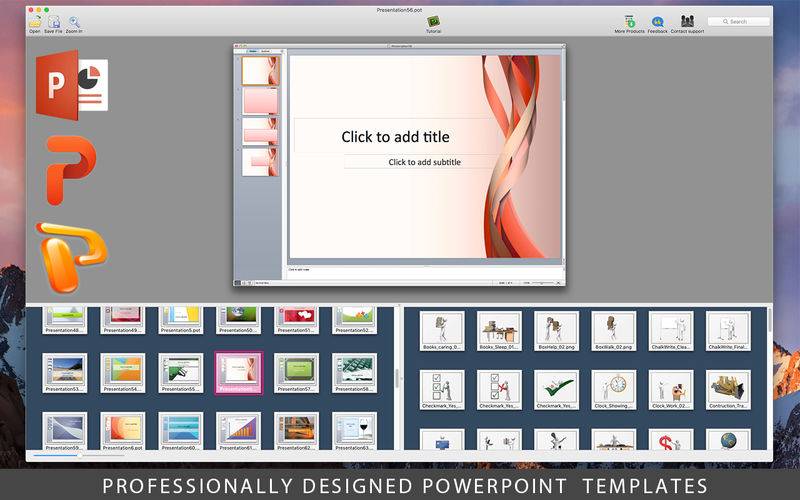Pick the Presentation63 wine glass template
Image resolution: width=800 pixels, height=500 pixels.
click(x=355, y=431)
